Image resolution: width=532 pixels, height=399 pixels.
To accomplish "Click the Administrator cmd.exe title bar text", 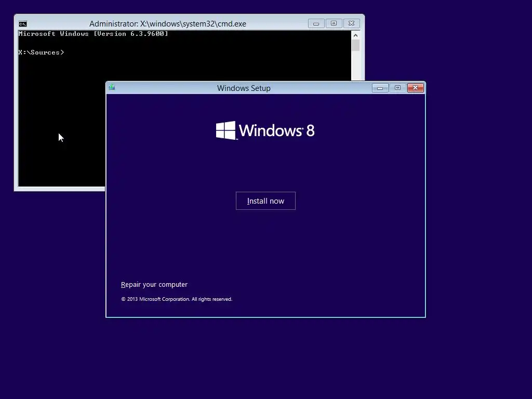I will (x=168, y=24).
